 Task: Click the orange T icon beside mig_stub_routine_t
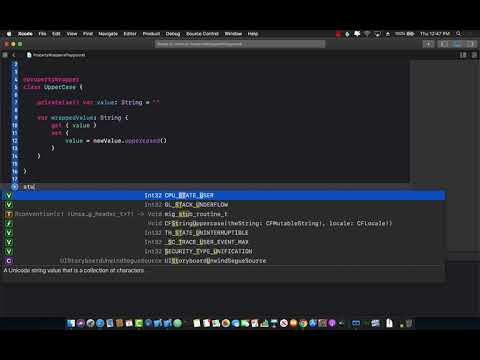pyautogui.click(x=9, y=214)
